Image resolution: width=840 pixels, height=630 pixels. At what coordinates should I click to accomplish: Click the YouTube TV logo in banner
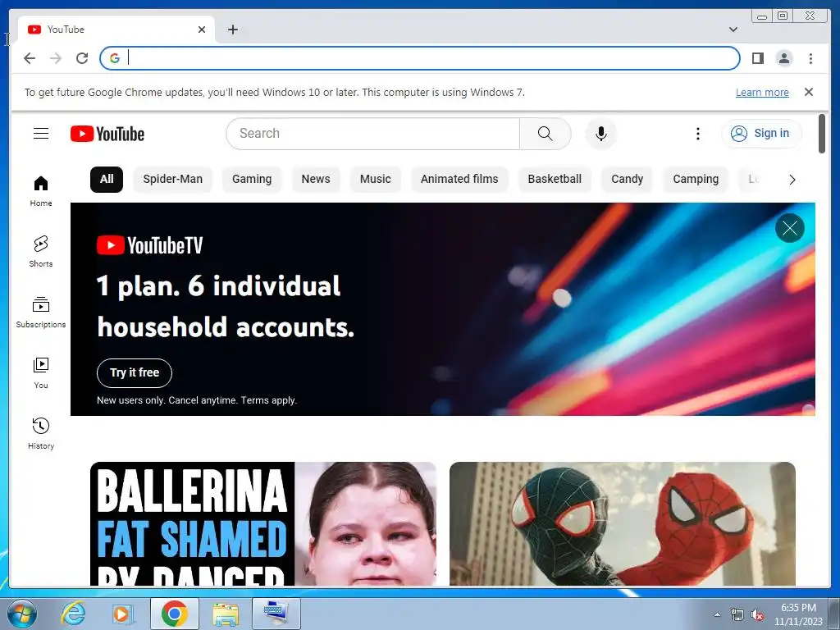coord(149,245)
